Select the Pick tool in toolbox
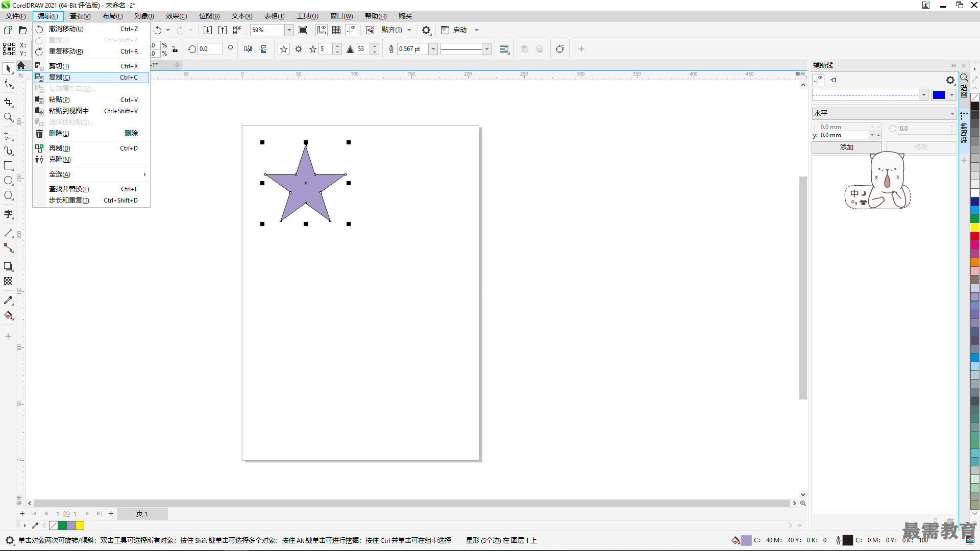This screenshot has width=980, height=551. point(8,68)
